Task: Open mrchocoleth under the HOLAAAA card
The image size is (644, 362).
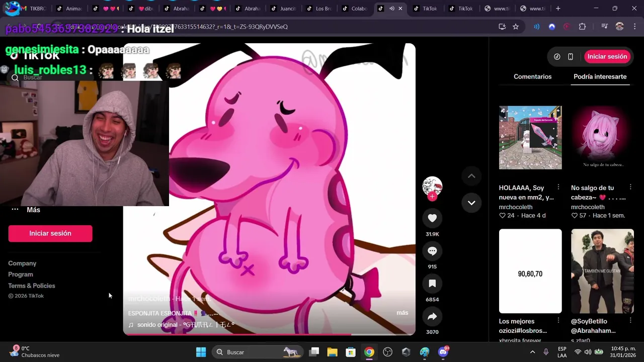Action: [516, 207]
